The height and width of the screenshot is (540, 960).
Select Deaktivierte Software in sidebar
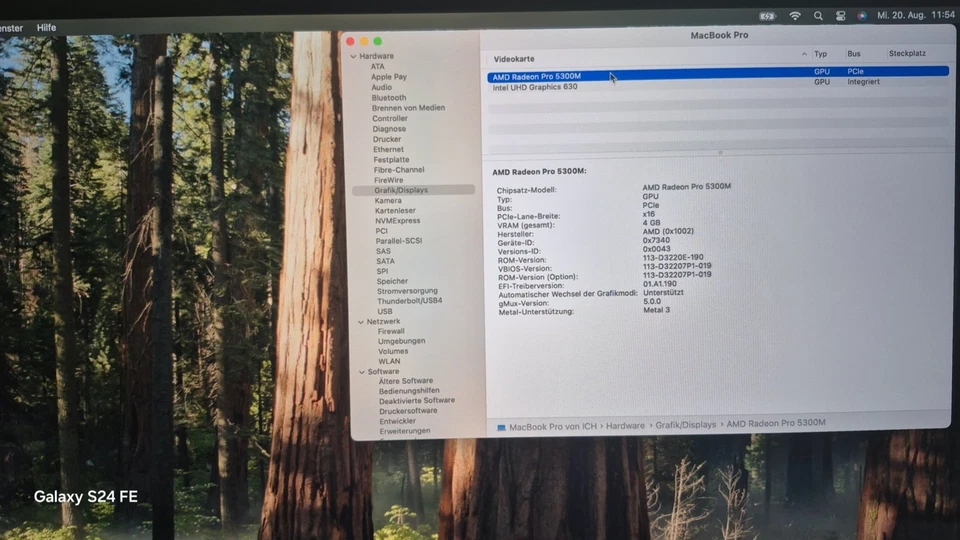pyautogui.click(x=417, y=400)
